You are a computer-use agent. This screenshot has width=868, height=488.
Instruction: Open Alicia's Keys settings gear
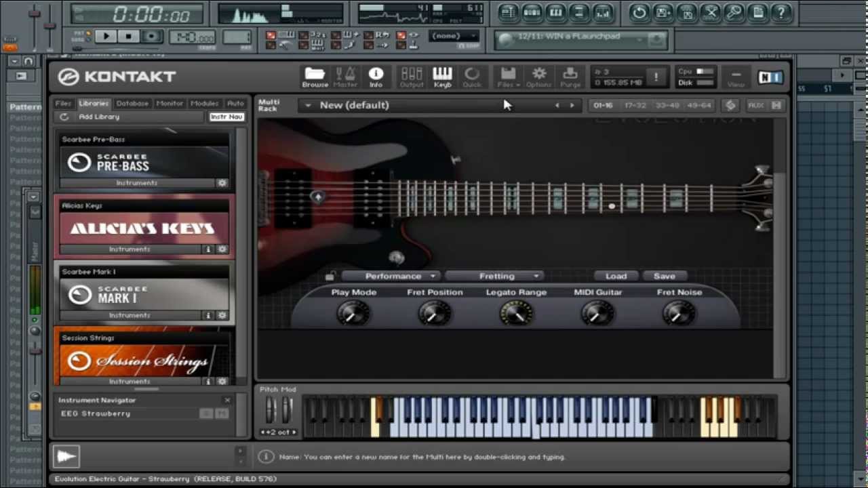click(222, 249)
